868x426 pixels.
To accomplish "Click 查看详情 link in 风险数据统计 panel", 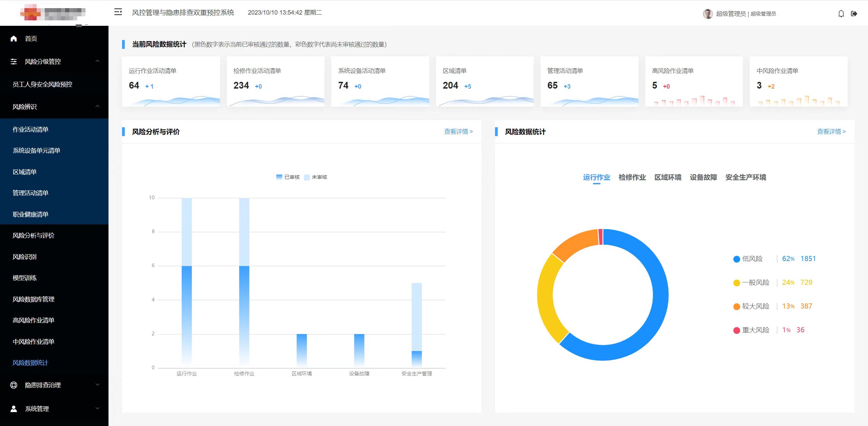I will pos(831,131).
